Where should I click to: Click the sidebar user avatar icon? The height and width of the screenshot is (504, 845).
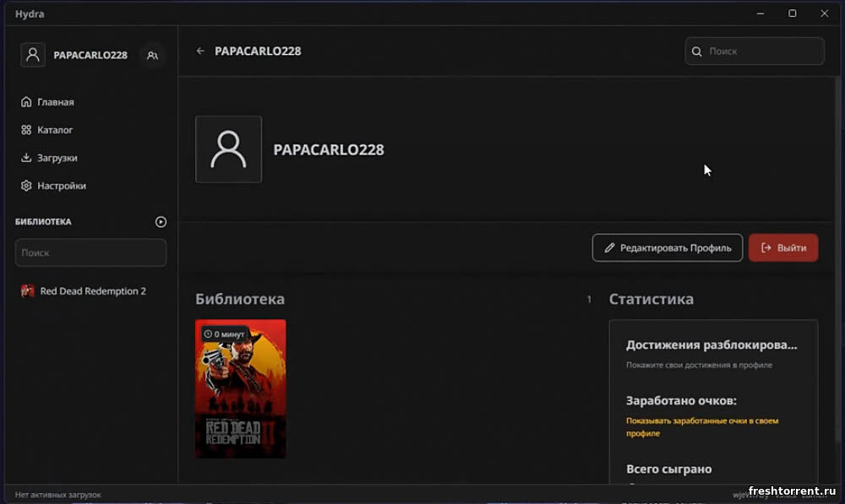[33, 54]
